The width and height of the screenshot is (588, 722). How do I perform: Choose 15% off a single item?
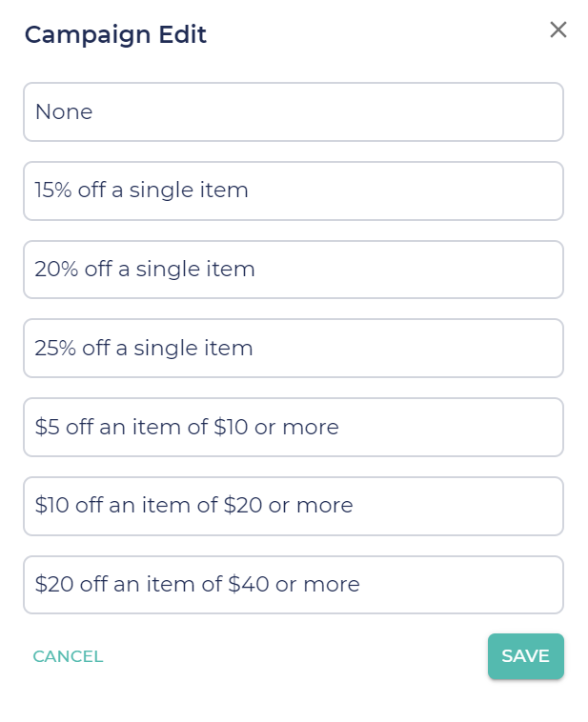tap(294, 191)
